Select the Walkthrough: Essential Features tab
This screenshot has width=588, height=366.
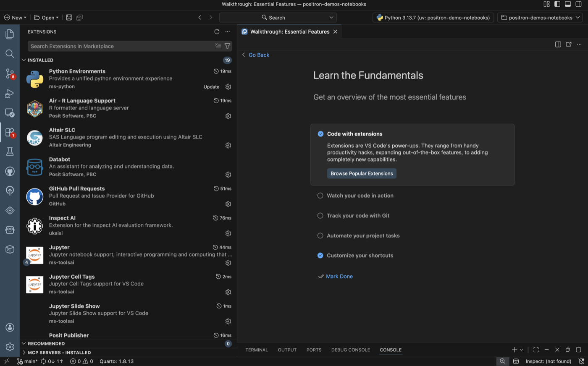tap(289, 31)
